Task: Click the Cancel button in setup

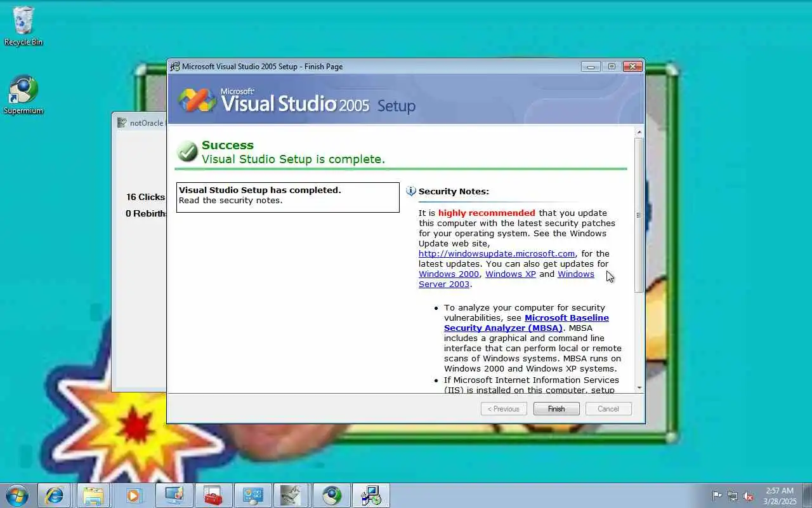Action: (x=608, y=409)
